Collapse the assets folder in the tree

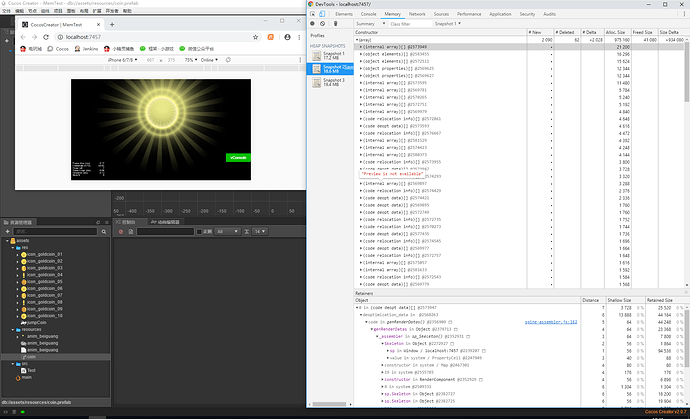coord(9,241)
